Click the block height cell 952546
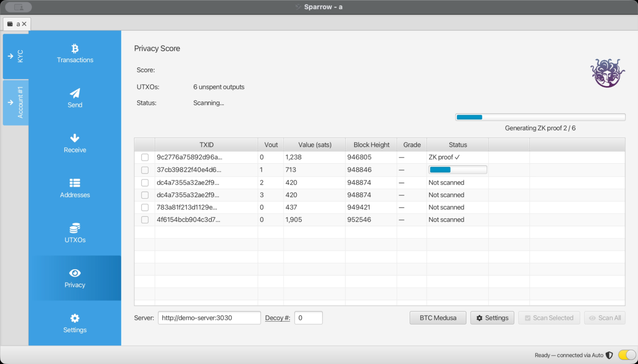 [371, 220]
